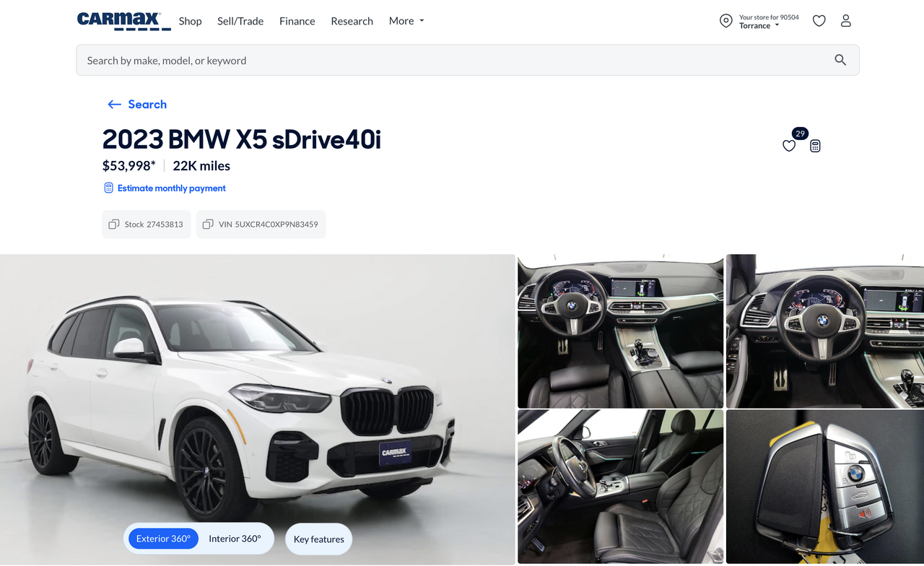This screenshot has width=924, height=566.
Task: Click the 22K miles text
Action: tap(201, 165)
